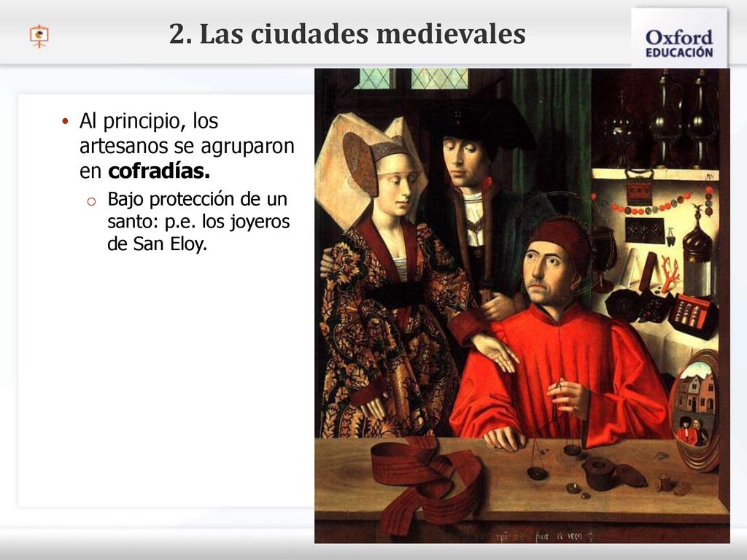The height and width of the screenshot is (560, 747).
Task: Click the text 'de San Eloy.'
Action: coord(158,244)
